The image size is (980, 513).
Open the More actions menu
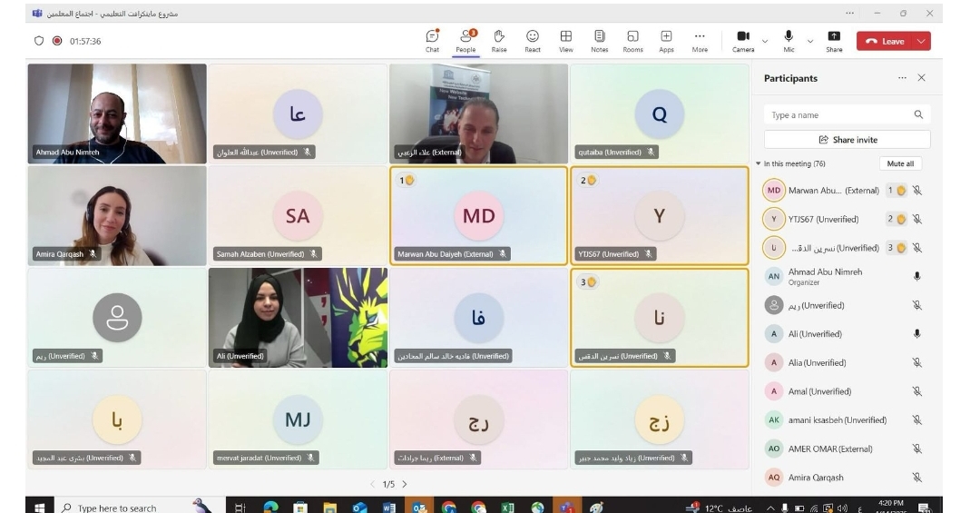700,41
